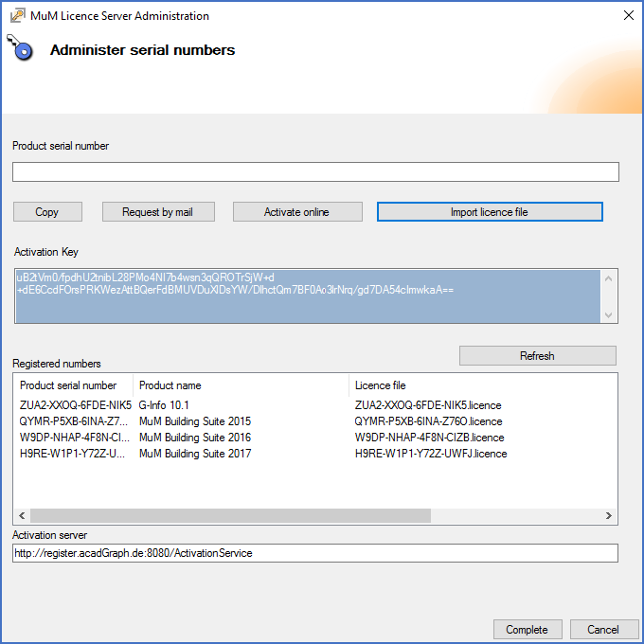
Task: Click product name G-Info 10.1
Action: click(164, 405)
